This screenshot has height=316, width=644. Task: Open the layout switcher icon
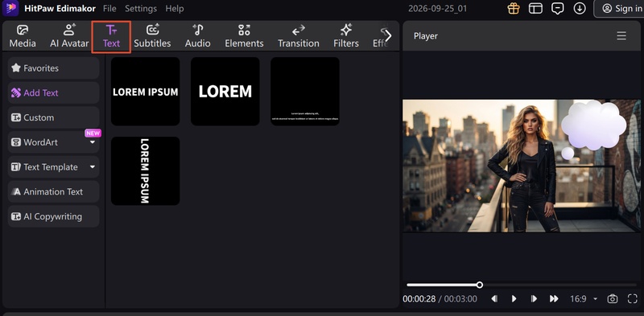point(535,8)
